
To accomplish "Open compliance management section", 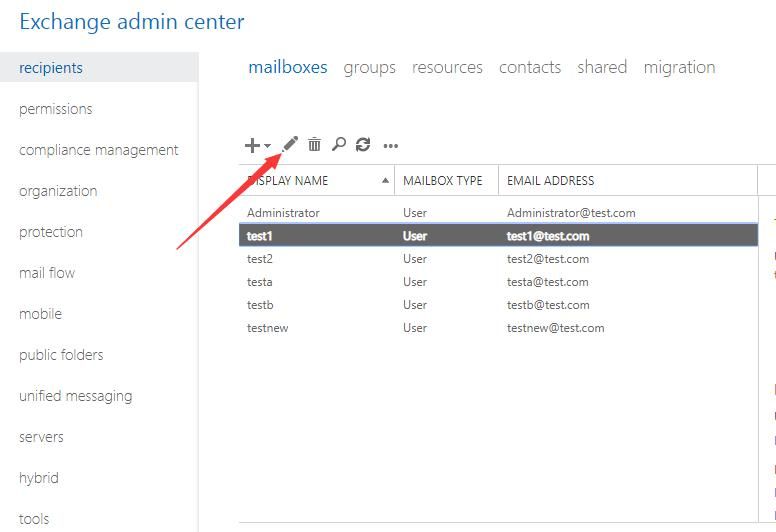I will click(x=98, y=150).
